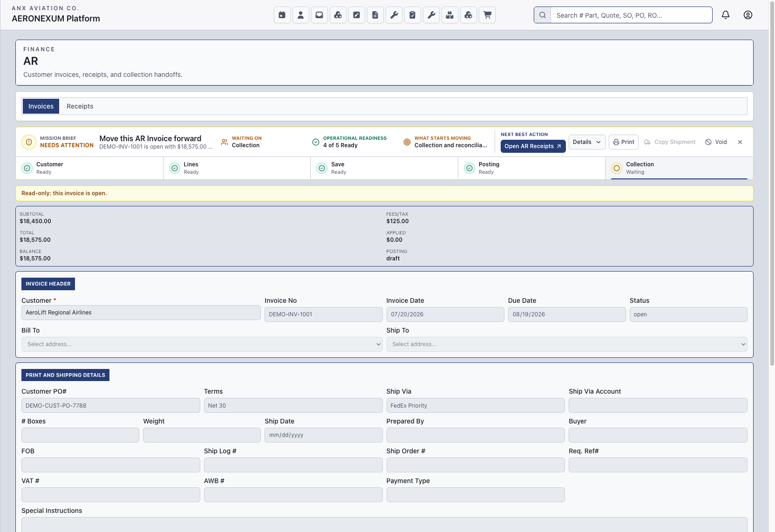Void this invoice
775x532 pixels.
coord(716,142)
